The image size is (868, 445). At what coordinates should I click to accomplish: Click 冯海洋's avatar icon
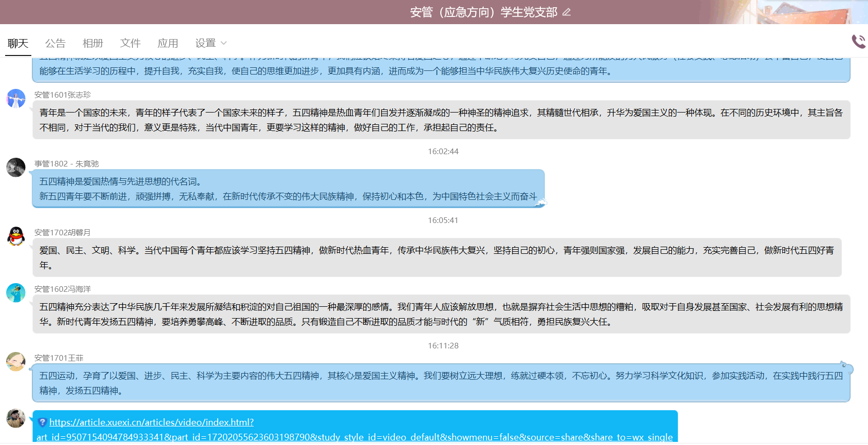16,292
